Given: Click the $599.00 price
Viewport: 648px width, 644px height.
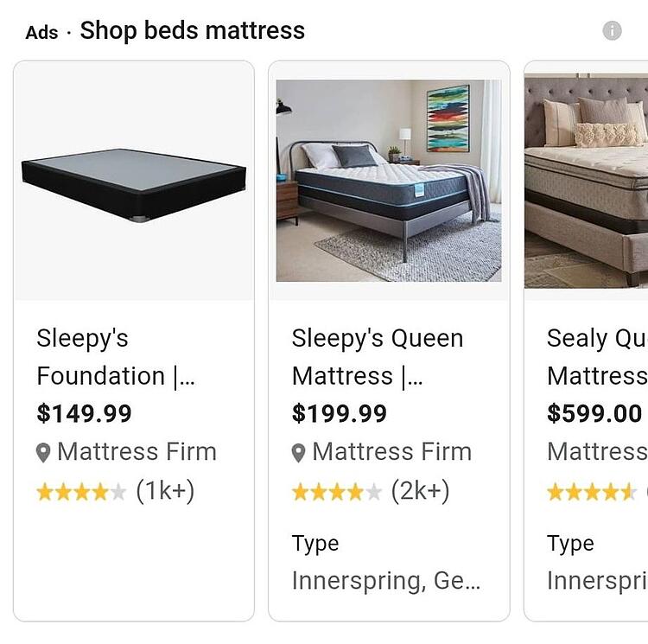Looking at the screenshot, I should pos(594,413).
